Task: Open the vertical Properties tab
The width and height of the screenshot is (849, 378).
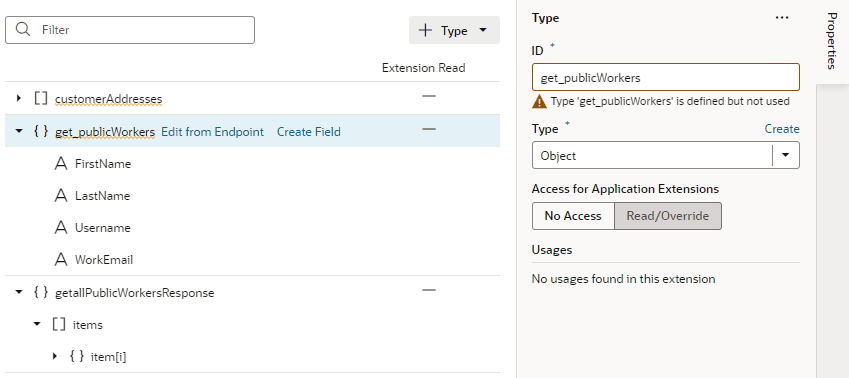Action: (x=831, y=41)
